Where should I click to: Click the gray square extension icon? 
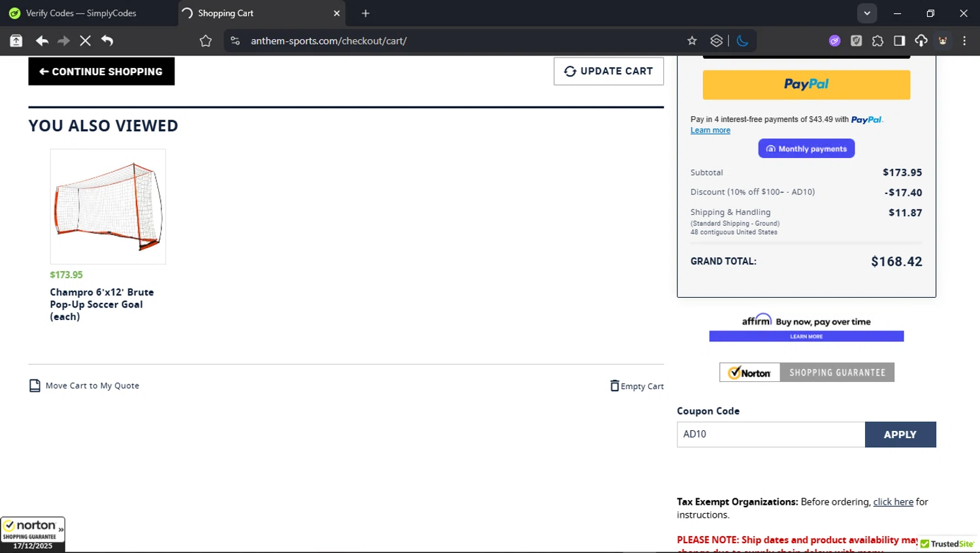[x=856, y=40]
